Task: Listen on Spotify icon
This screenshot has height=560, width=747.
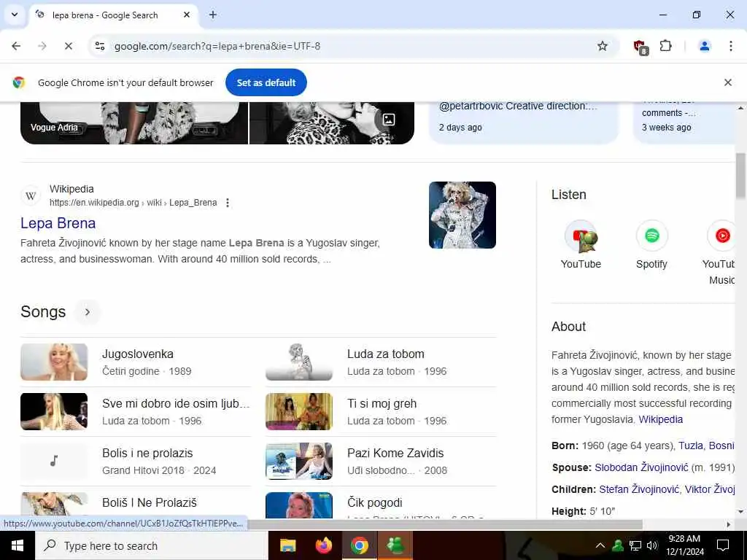Action: point(651,236)
